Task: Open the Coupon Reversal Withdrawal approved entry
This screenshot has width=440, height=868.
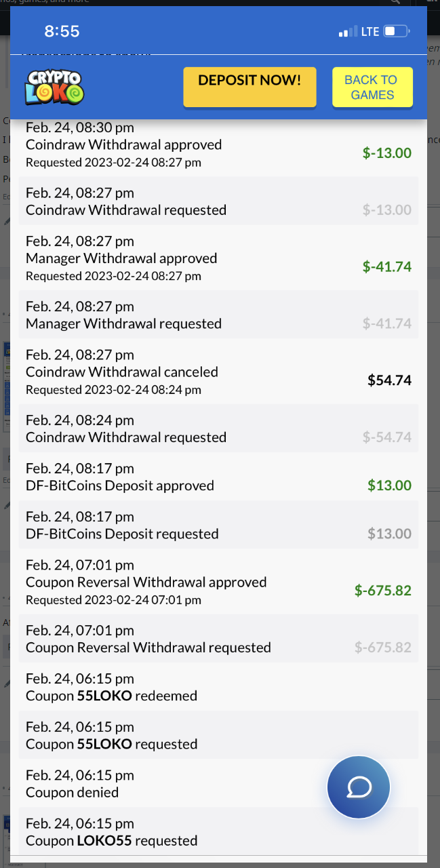Action: point(146,583)
